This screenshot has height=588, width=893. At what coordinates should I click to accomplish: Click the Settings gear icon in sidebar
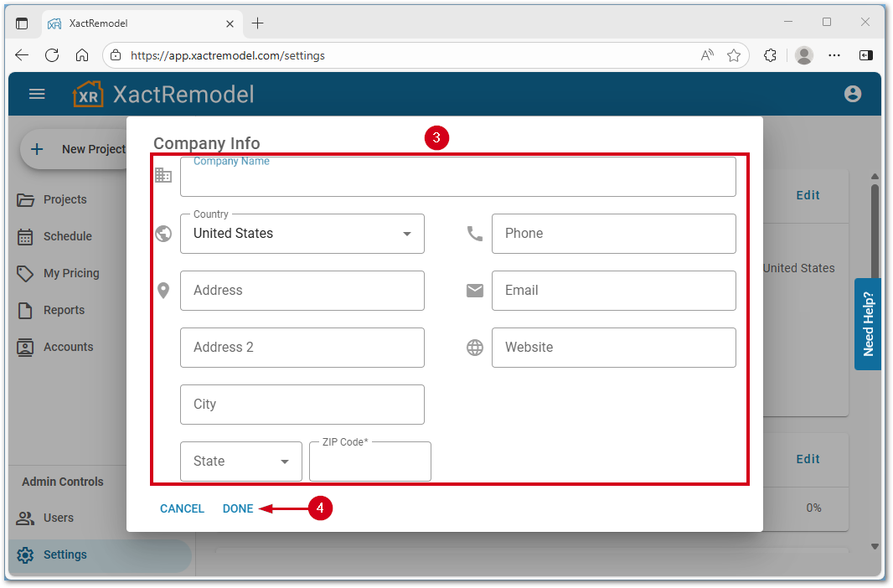pos(26,554)
